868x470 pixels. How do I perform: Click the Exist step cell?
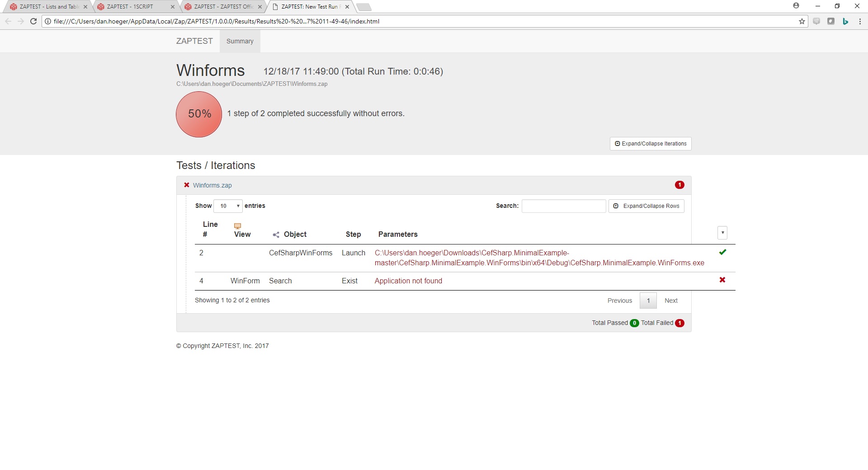tap(349, 281)
